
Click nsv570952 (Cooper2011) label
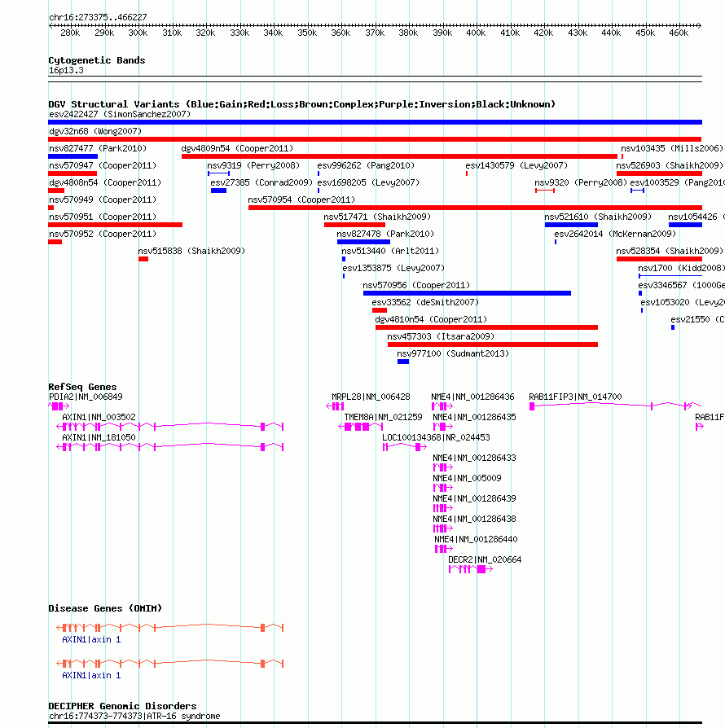click(103, 234)
